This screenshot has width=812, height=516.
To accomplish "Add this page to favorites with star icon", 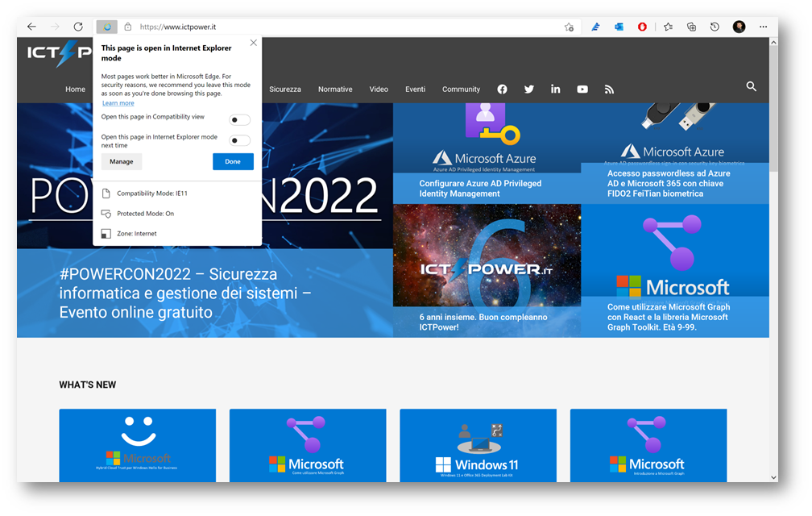I will point(569,27).
